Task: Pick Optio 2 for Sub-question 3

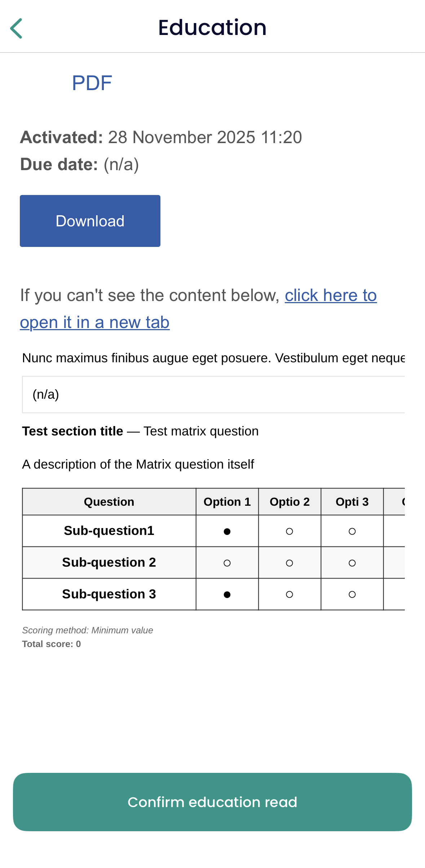Action: coord(289,594)
